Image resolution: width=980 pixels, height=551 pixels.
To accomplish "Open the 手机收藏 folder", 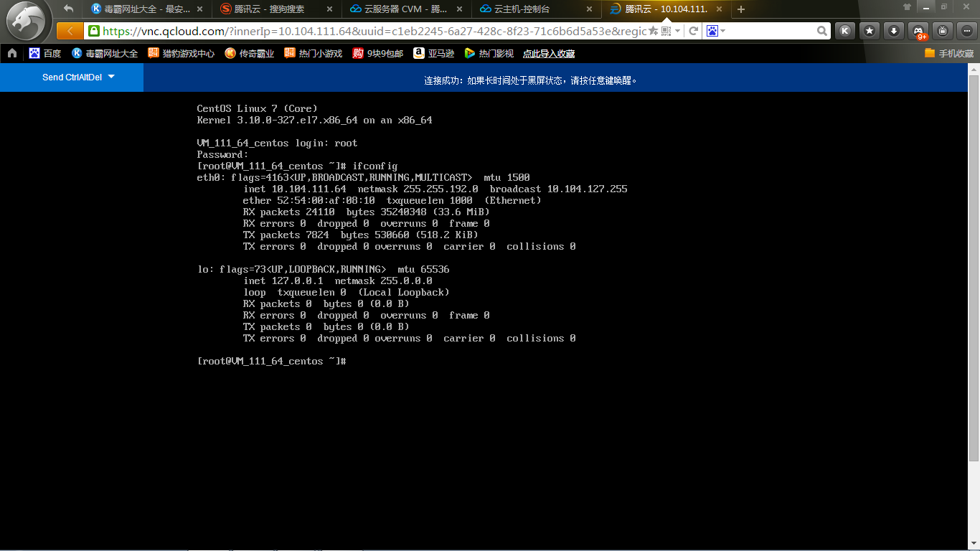I will pos(949,53).
